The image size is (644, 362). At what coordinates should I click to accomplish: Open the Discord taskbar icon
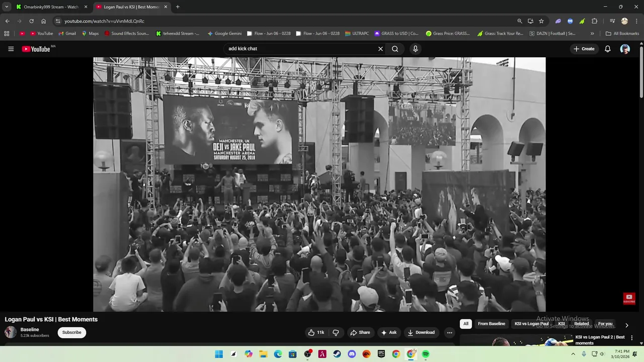(x=352, y=354)
